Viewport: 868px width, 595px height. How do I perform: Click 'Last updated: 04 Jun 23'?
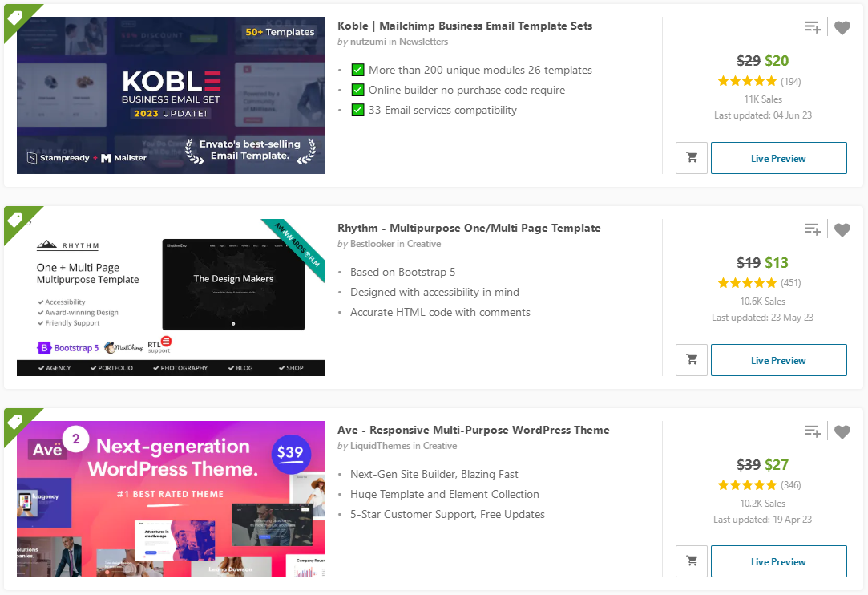763,115
